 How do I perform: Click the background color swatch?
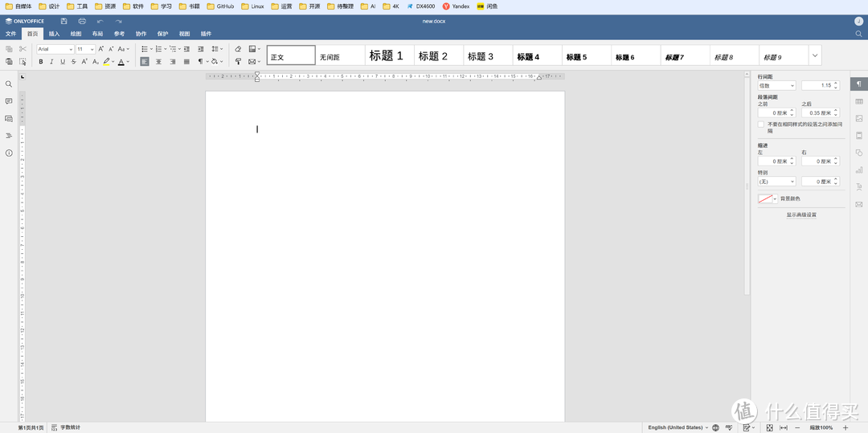(765, 198)
